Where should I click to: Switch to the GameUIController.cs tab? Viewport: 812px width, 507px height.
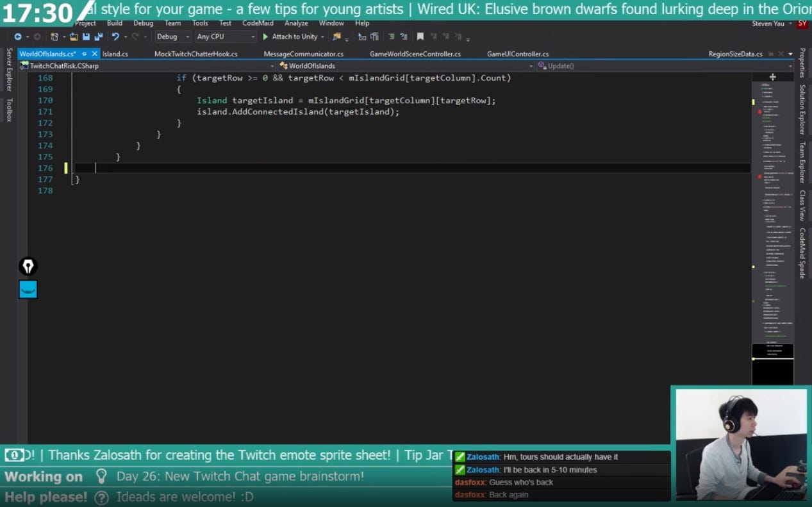tap(518, 54)
